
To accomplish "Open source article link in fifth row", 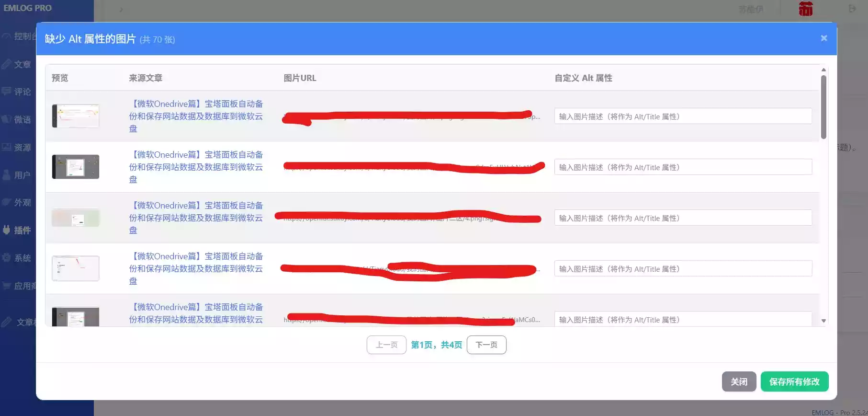I will 196,313.
